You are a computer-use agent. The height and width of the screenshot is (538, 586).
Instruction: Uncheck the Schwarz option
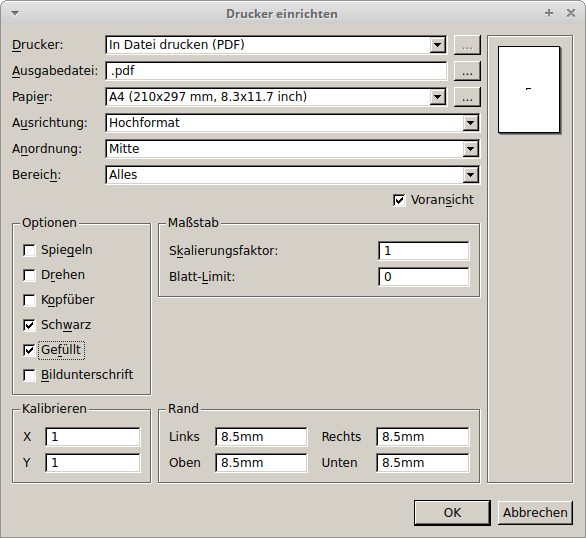[x=29, y=325]
